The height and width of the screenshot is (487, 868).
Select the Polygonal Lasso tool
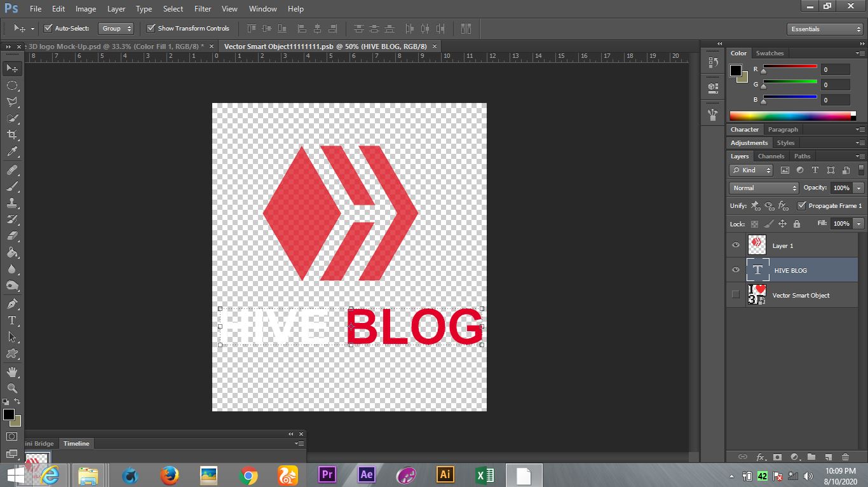tap(12, 102)
